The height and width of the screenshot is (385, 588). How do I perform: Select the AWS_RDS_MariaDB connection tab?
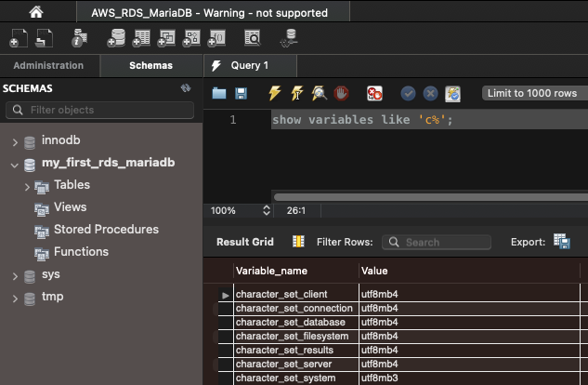pos(213,13)
